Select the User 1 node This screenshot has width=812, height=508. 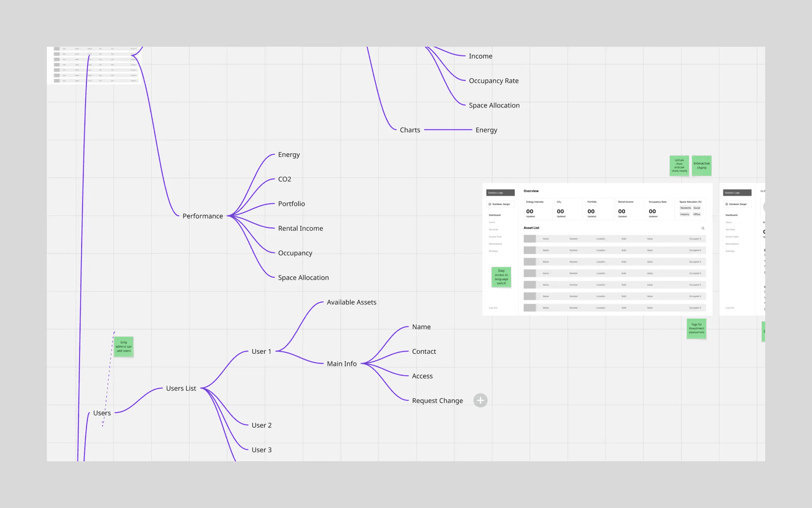point(261,351)
